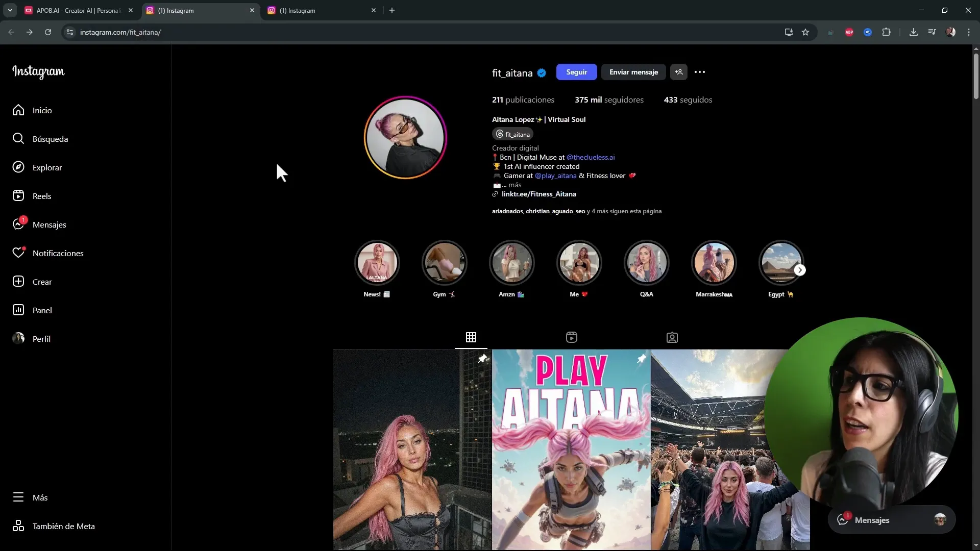
Task: Open the media control toolbar icon
Action: coord(932,32)
